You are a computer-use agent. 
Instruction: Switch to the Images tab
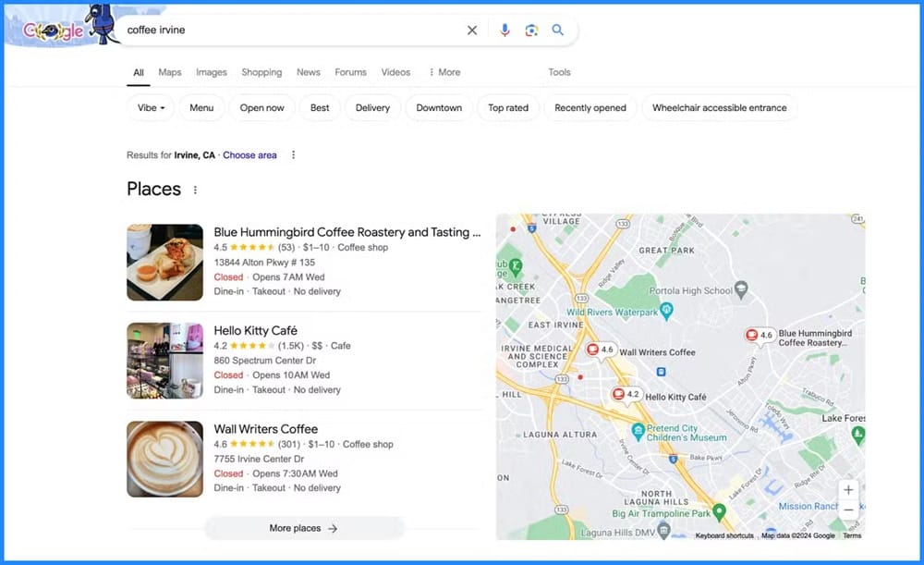[x=212, y=72]
